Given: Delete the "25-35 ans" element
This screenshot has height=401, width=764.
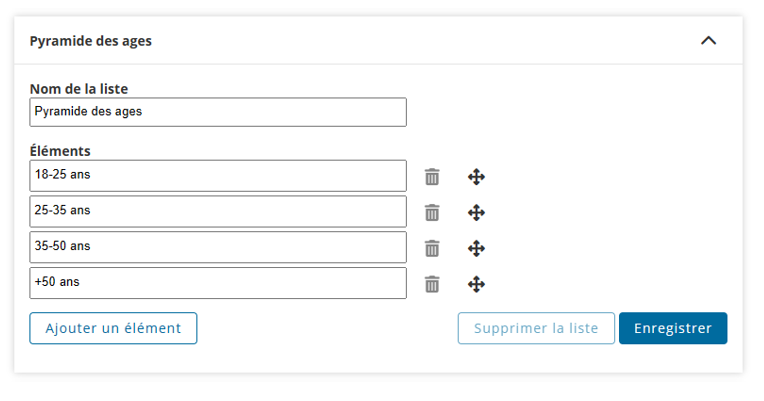Looking at the screenshot, I should tap(432, 212).
